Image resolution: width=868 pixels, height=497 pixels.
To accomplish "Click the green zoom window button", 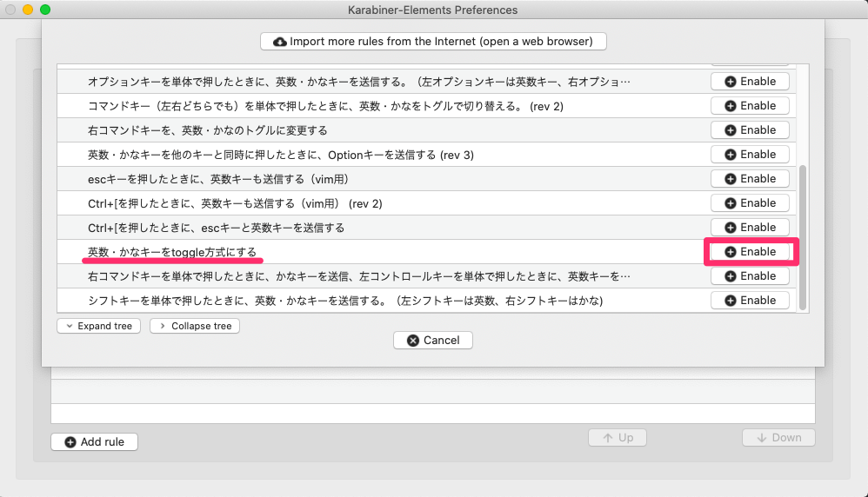I will 45,10.
